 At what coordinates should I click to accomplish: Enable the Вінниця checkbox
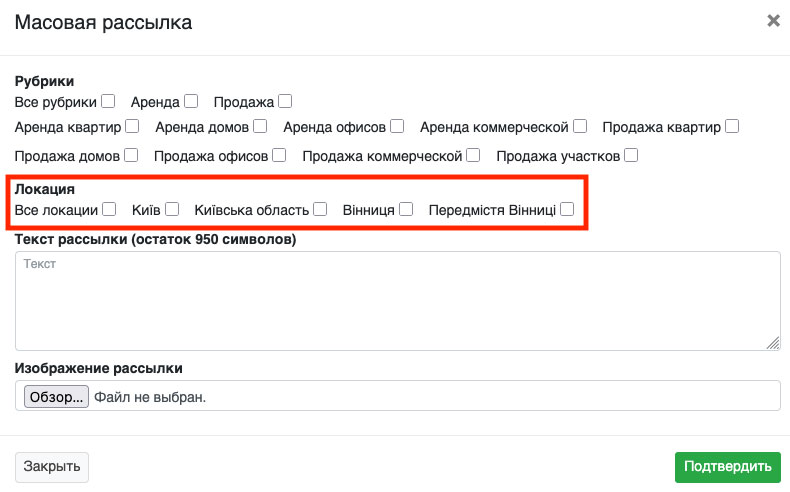(406, 209)
